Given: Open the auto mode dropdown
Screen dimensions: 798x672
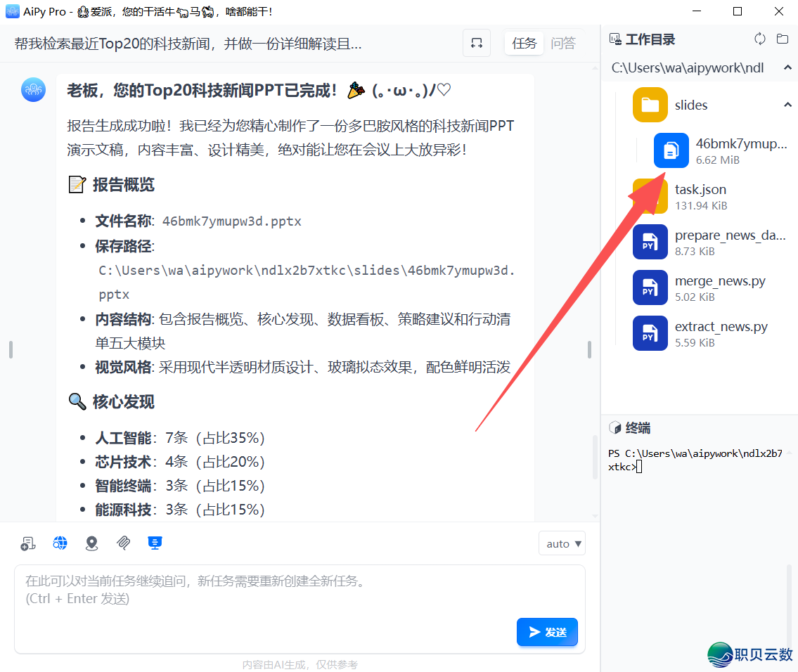Looking at the screenshot, I should click(562, 543).
